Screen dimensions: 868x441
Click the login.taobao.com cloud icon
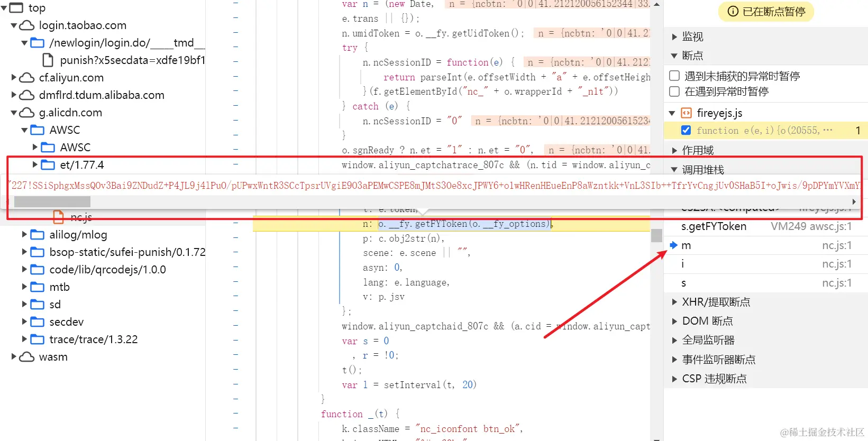[27, 25]
